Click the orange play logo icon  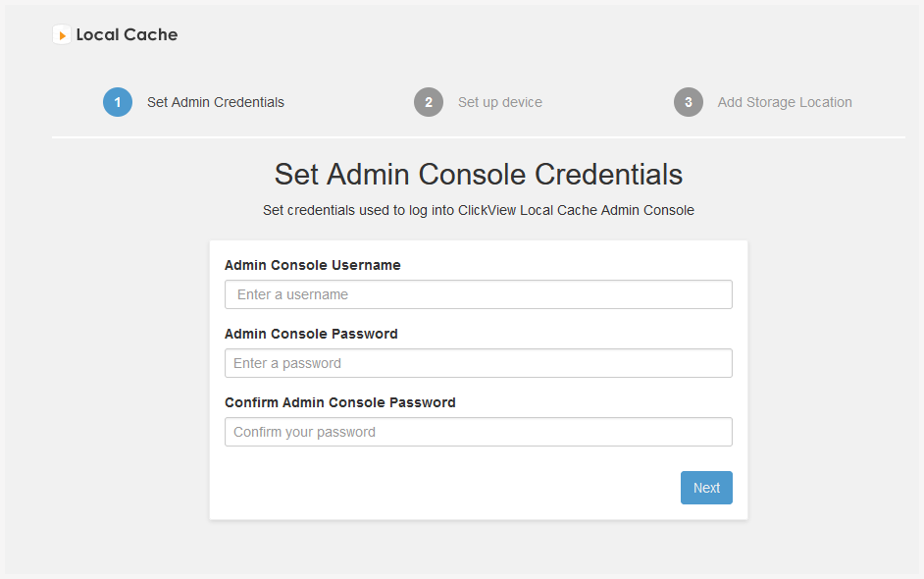pos(62,34)
